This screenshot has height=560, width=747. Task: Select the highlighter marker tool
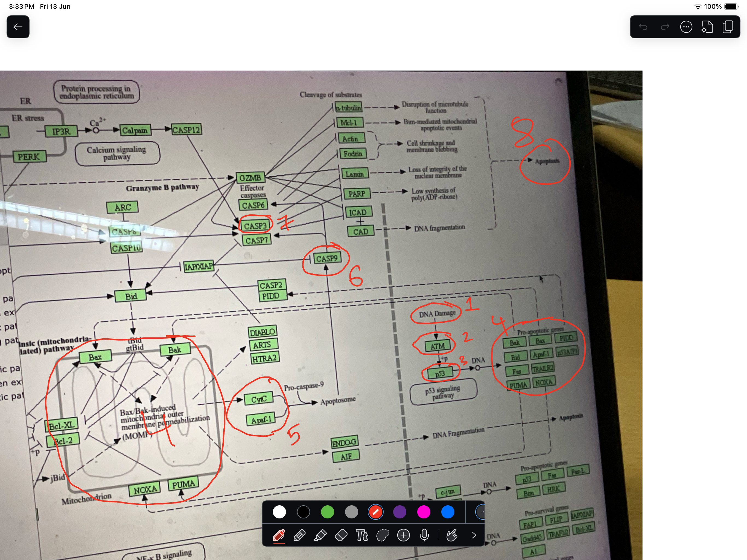pyautogui.click(x=320, y=535)
